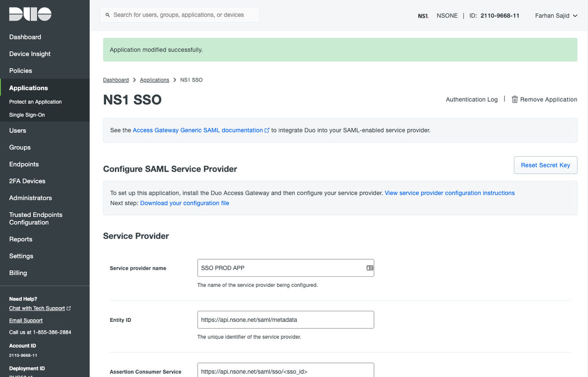
Task: Open the Authentication Log link
Action: pyautogui.click(x=472, y=99)
